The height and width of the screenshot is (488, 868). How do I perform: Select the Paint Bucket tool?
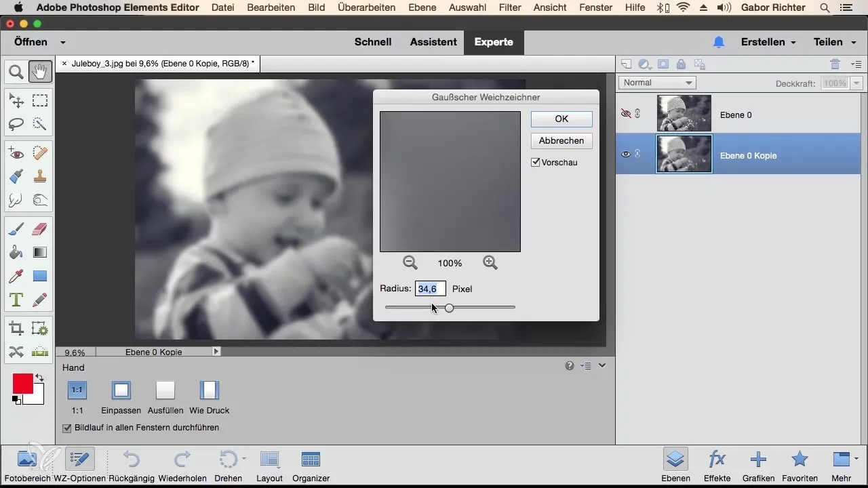pos(16,252)
